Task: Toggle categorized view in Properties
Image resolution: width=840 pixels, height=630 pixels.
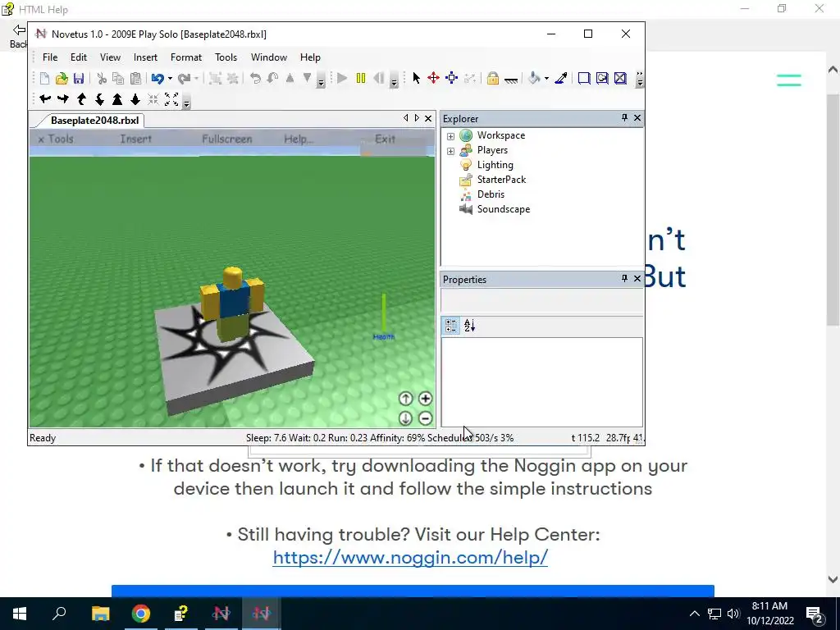Action: (451, 325)
